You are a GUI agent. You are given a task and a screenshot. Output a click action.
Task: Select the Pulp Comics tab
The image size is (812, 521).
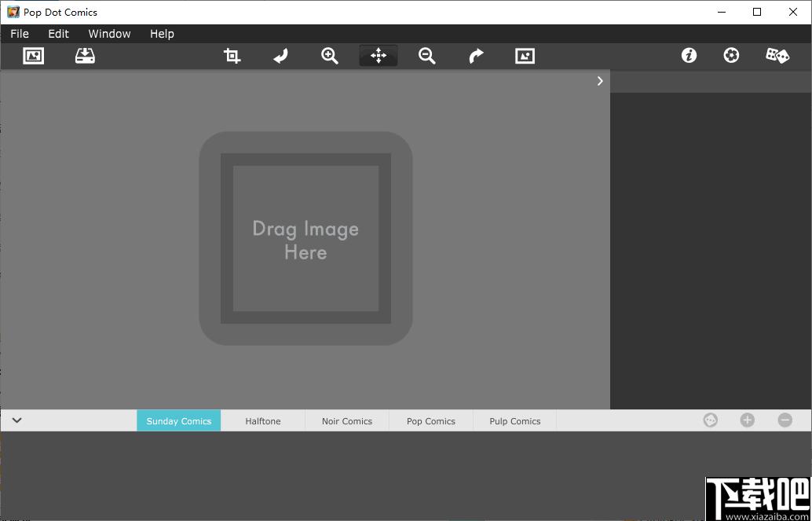[x=514, y=421]
